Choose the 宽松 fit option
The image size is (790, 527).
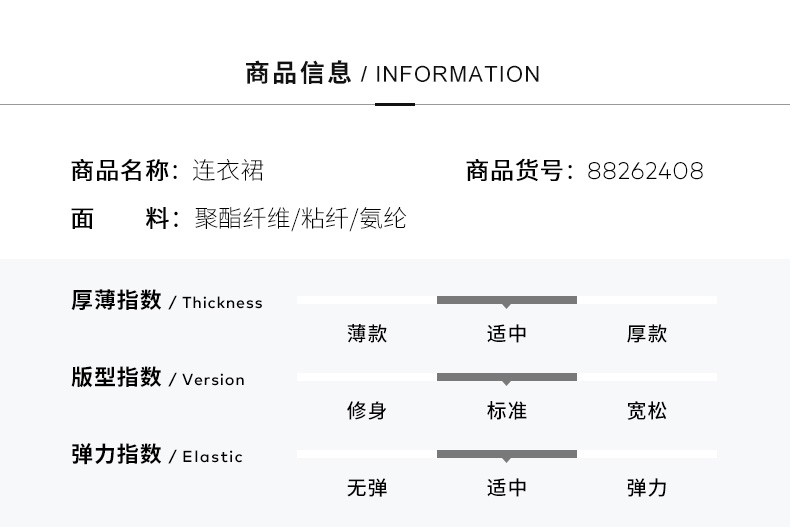click(647, 411)
